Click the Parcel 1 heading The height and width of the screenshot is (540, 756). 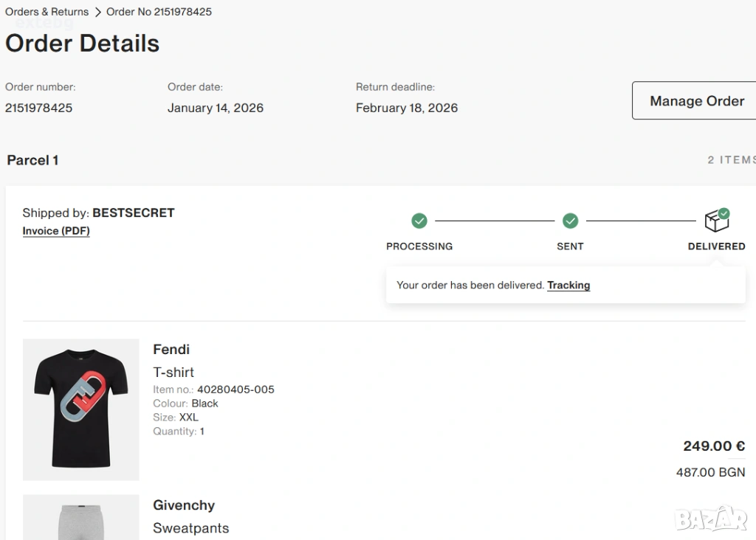(32, 160)
